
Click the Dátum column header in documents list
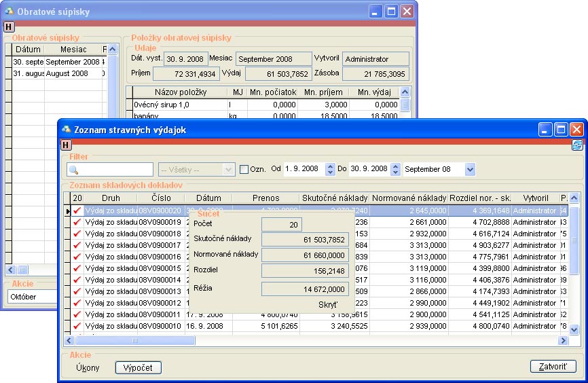(x=208, y=198)
